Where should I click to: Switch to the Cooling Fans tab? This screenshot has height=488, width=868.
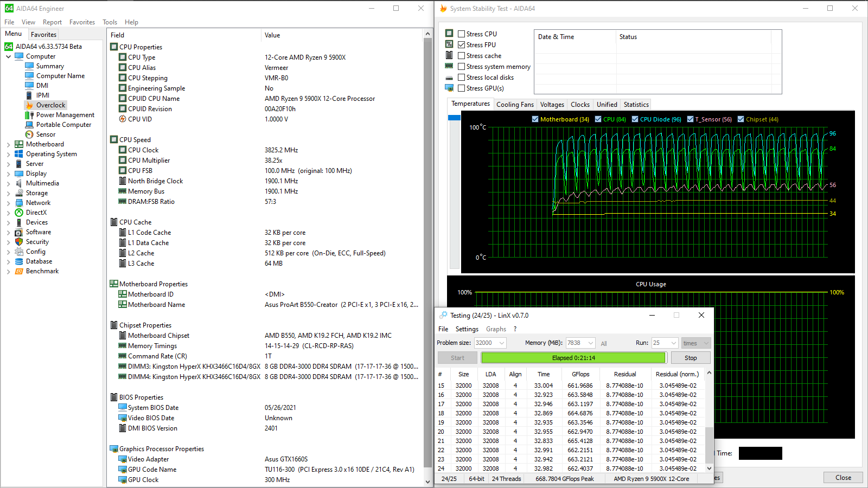[x=515, y=105]
